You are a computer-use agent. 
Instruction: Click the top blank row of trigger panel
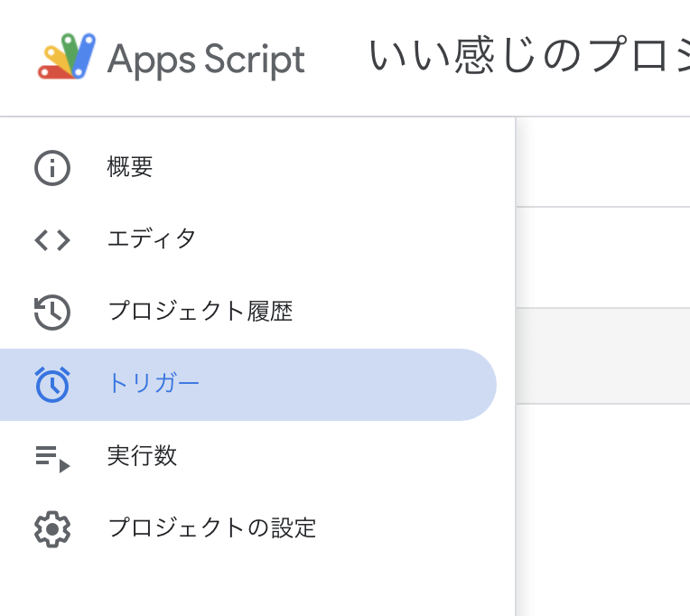[x=602, y=163]
